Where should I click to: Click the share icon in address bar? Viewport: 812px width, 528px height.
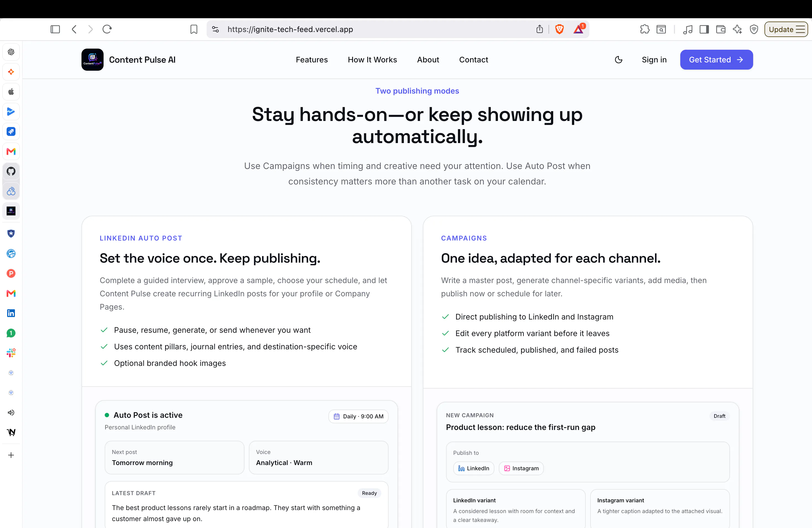539,29
